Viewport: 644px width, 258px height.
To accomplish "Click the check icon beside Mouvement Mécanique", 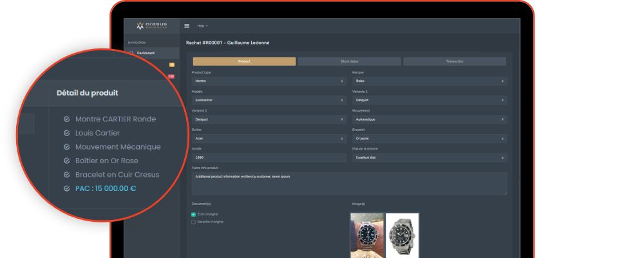I will (66, 147).
